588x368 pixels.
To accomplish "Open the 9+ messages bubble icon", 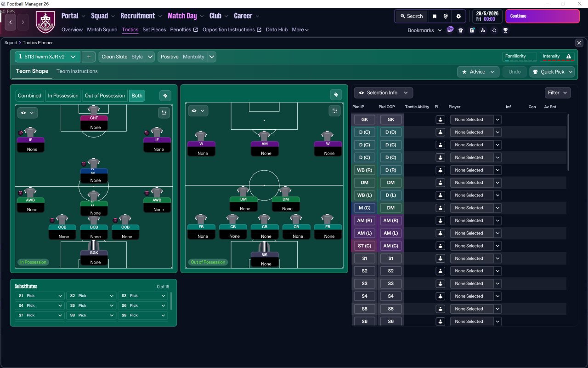I will [x=450, y=30].
